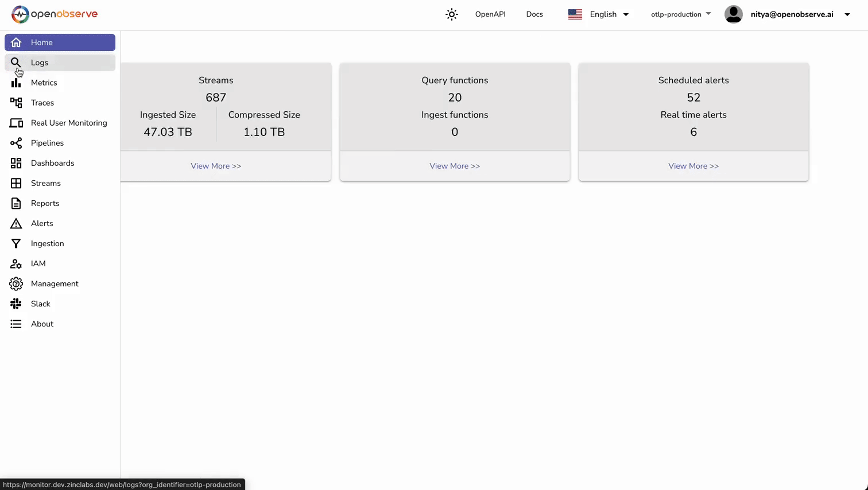The width and height of the screenshot is (868, 490).
Task: Select the Logs search icon in sidebar
Action: pos(15,63)
